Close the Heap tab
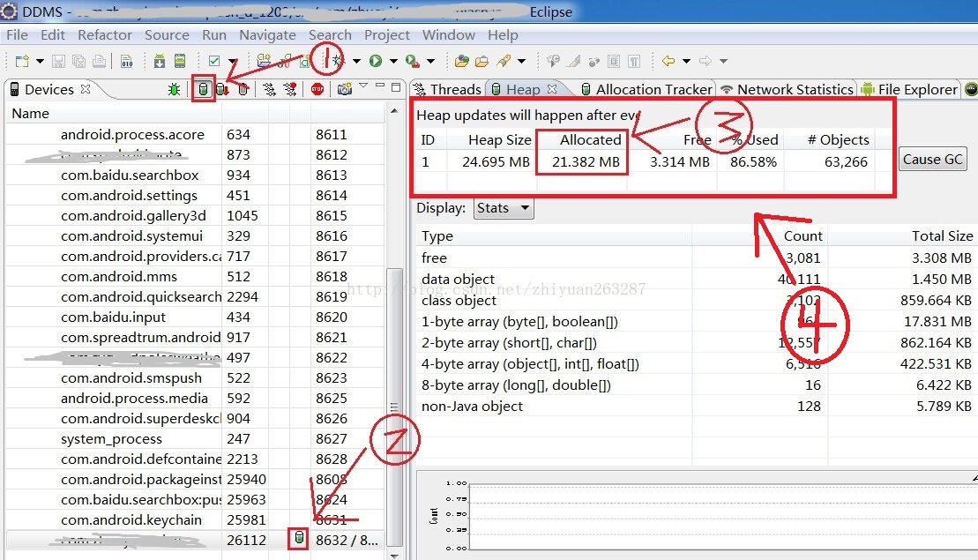 click(552, 89)
